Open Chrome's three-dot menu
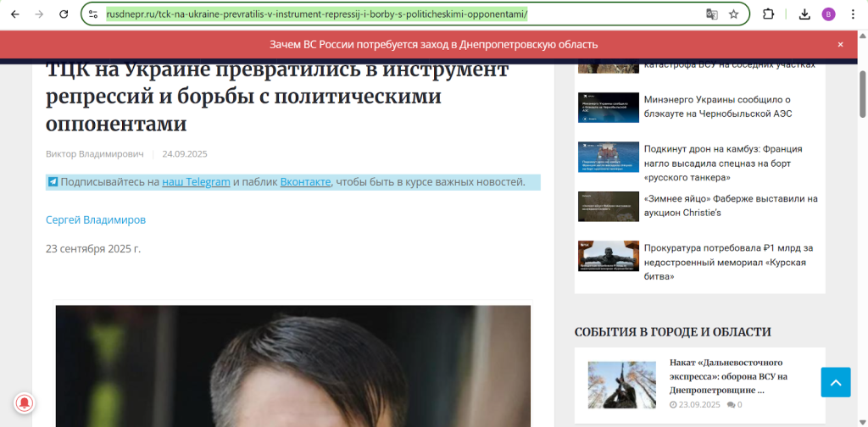Image resolution: width=868 pixels, height=427 pixels. pyautogui.click(x=854, y=14)
